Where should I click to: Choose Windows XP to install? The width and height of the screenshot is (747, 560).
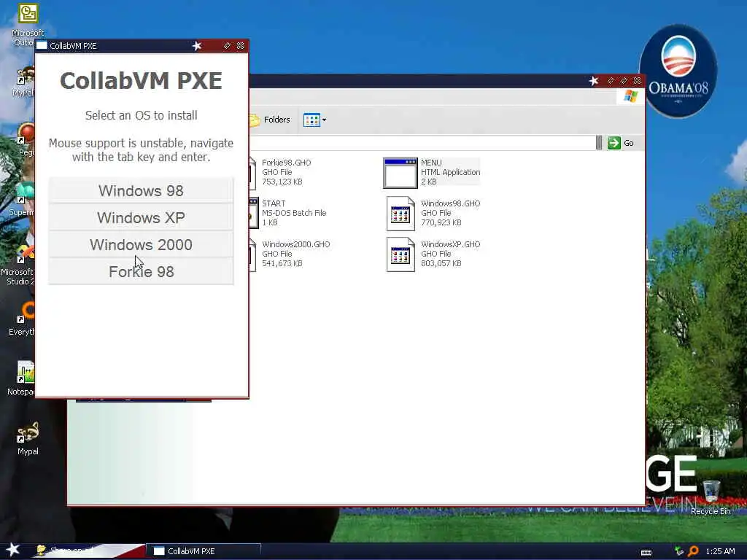141,217
